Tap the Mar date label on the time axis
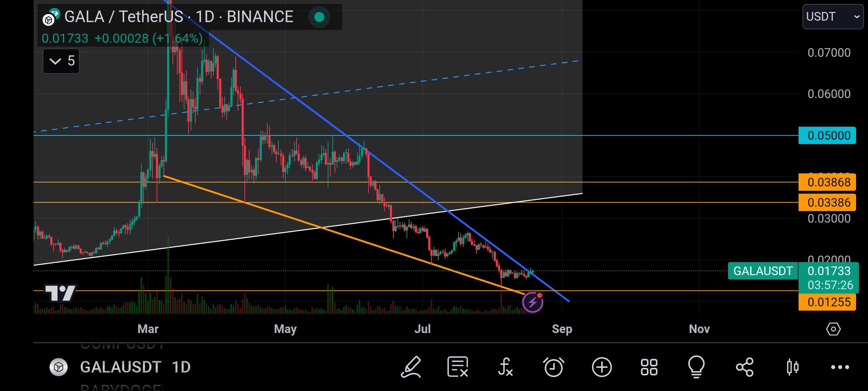This screenshot has height=391, width=868. (x=148, y=329)
